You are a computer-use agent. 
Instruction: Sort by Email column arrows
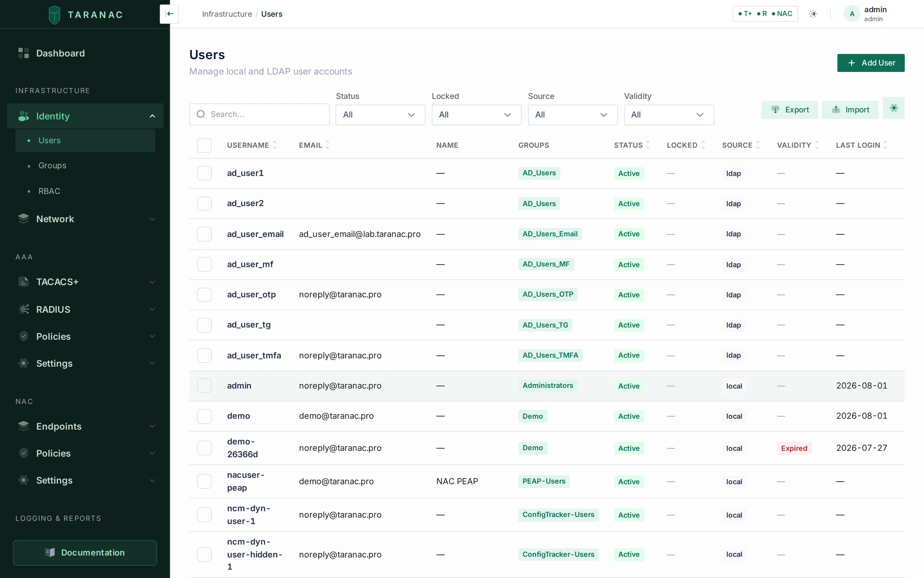[328, 145]
